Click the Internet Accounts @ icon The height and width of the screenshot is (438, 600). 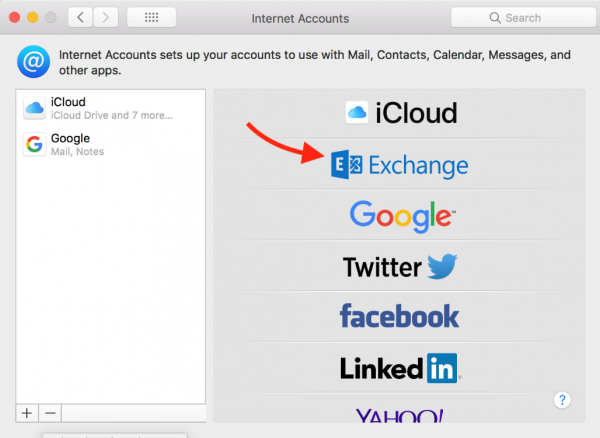(33, 62)
